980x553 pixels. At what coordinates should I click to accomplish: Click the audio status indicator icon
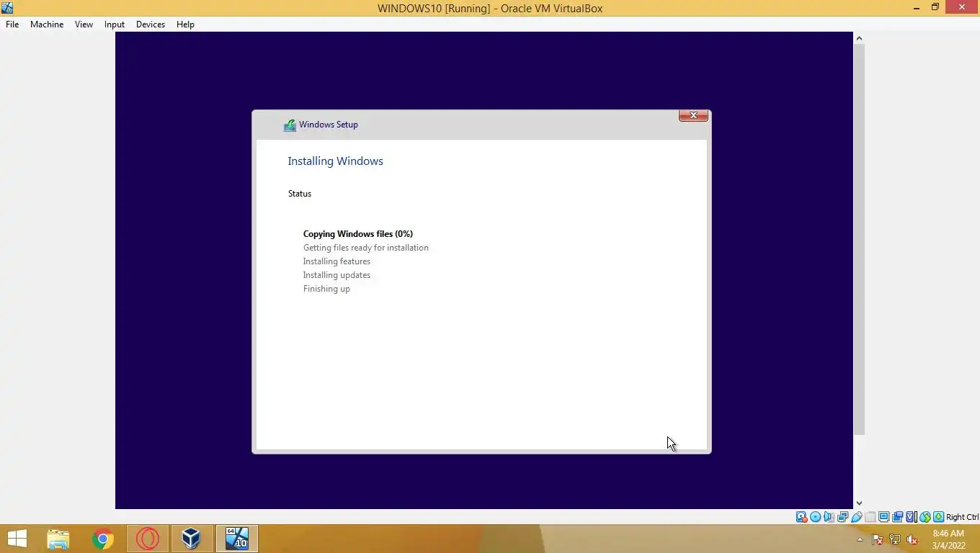coord(829,517)
